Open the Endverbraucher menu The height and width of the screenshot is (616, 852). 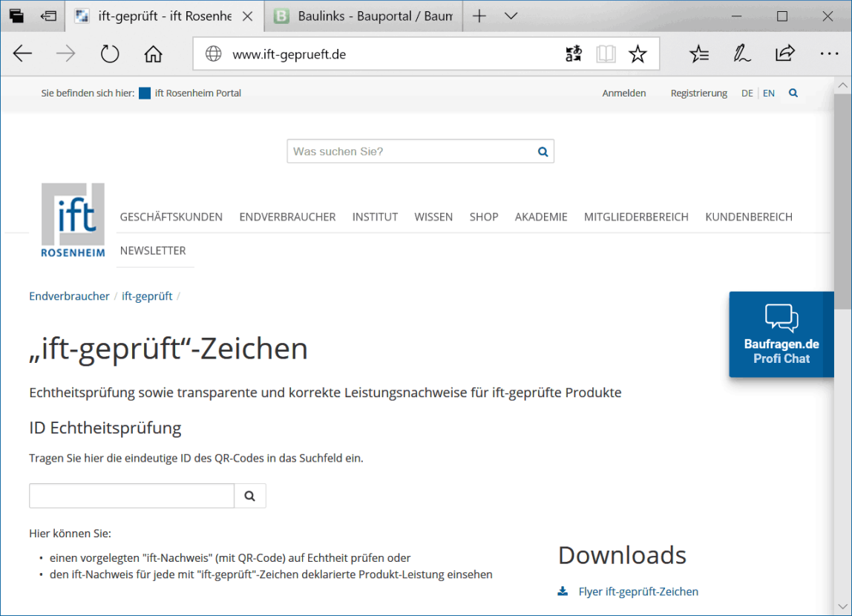287,217
